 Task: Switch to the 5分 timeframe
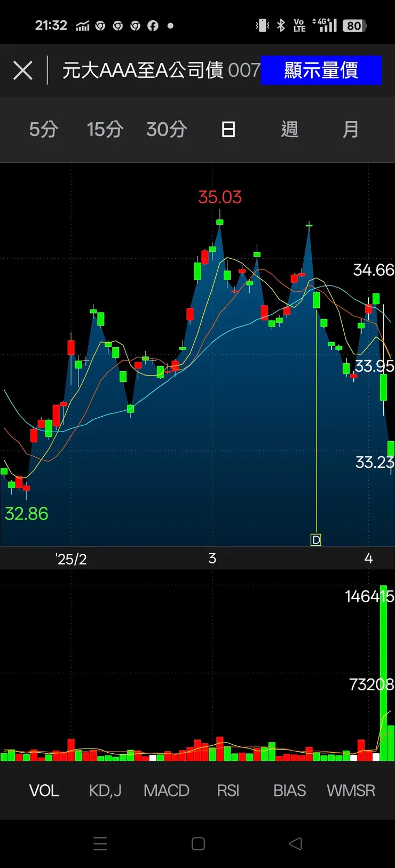click(44, 129)
